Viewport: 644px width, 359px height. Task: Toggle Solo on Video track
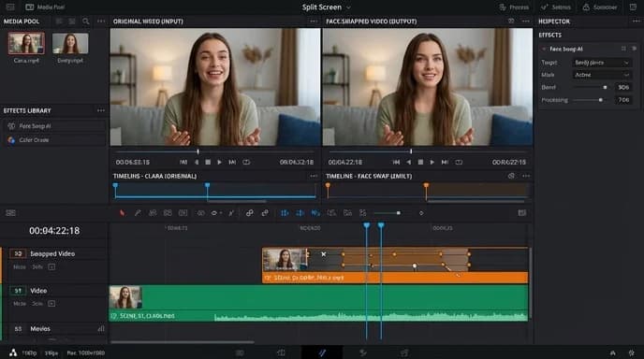[37, 304]
